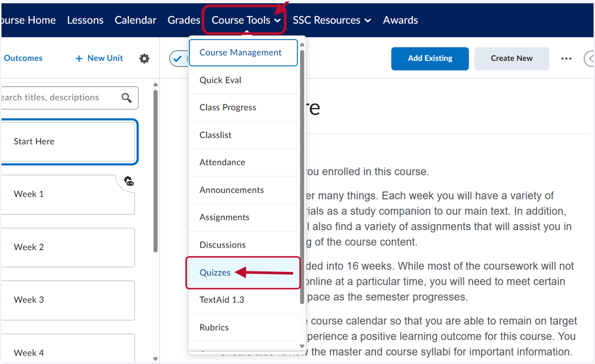Open Class Progress from menu
This screenshot has height=364, width=595.
coord(243,108)
